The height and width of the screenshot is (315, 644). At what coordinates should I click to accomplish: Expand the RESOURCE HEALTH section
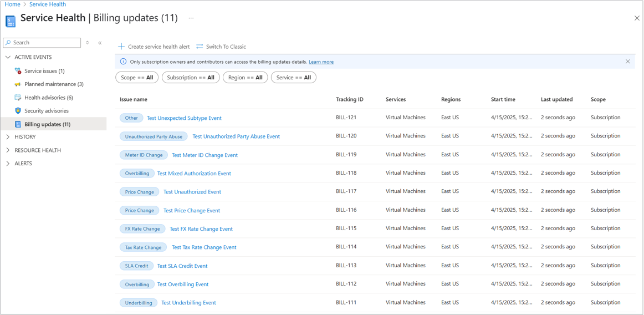(x=8, y=150)
